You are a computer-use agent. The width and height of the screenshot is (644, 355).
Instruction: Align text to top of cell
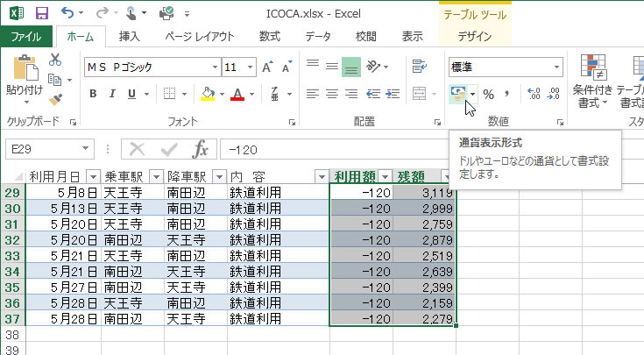click(x=313, y=66)
